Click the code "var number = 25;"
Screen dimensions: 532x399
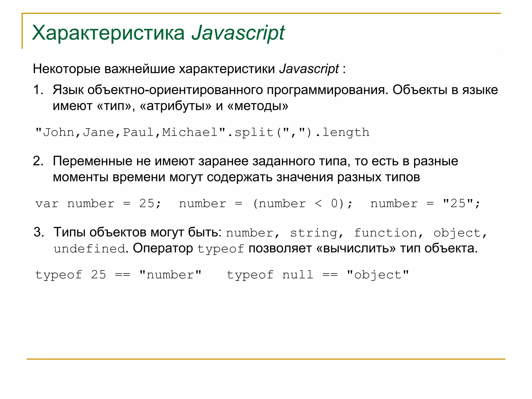click(98, 203)
